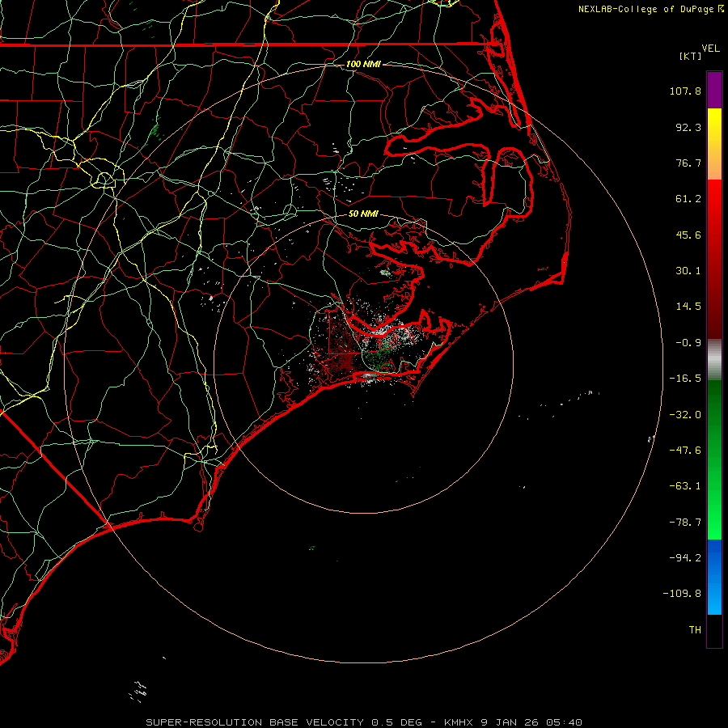Screen dimensions: 728x728
Task: Click the 76.7 velocity scale value
Action: coord(688,163)
